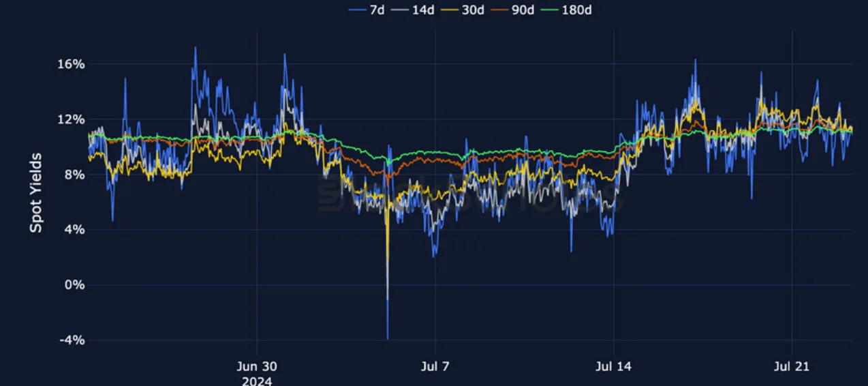Click the 0% y-axis label
Image resolution: width=868 pixels, height=386 pixels.
74,285
